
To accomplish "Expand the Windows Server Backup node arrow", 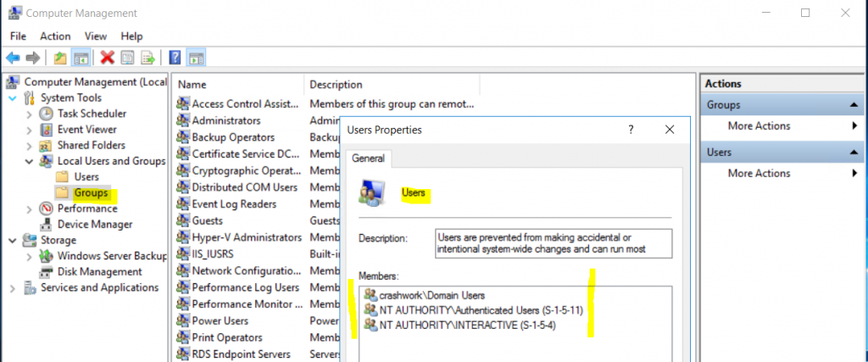I will (x=30, y=257).
